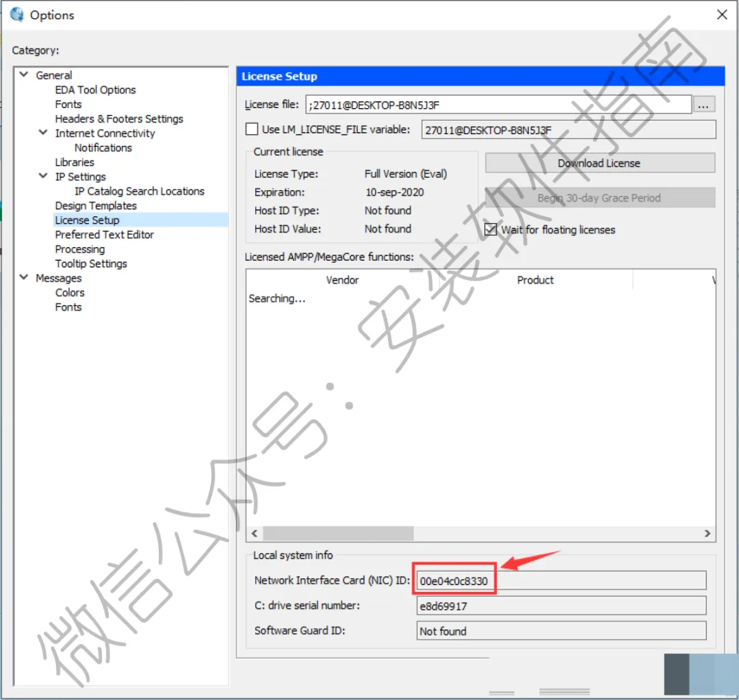Collapse Internet Connectivity tree node

click(43, 133)
